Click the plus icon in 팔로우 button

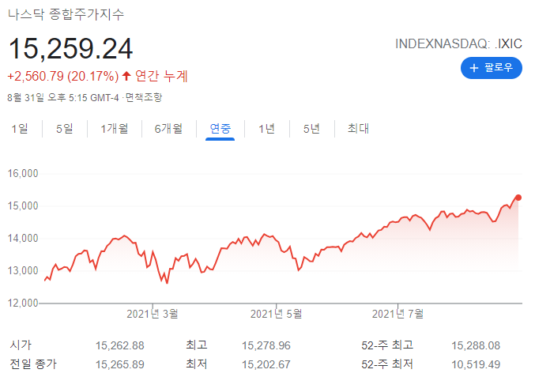pos(474,68)
